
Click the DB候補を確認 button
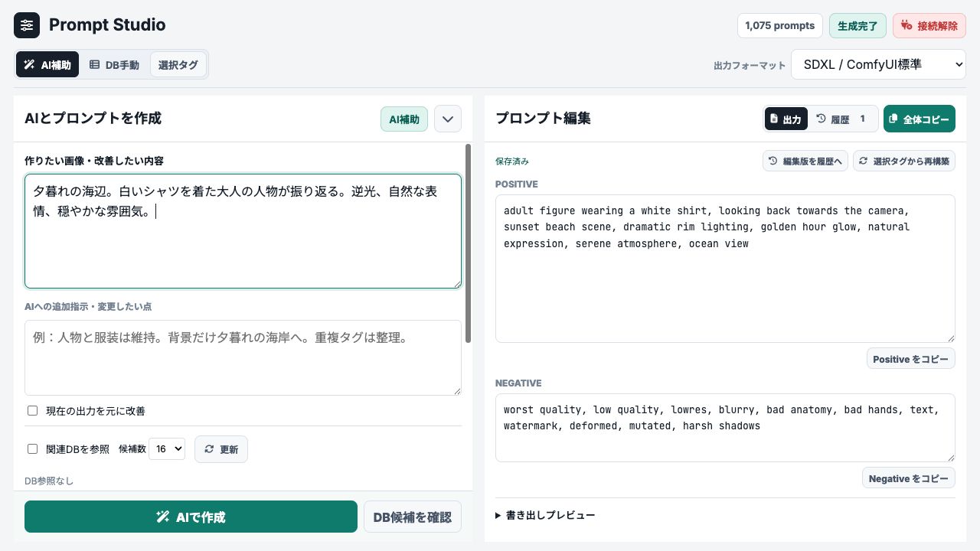pos(413,517)
